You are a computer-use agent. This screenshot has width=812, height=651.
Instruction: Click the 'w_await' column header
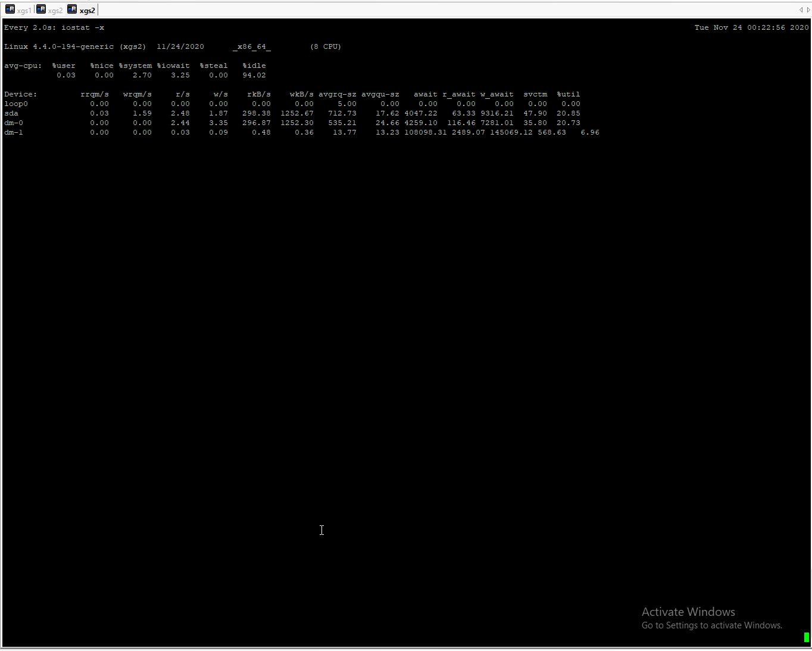[497, 94]
